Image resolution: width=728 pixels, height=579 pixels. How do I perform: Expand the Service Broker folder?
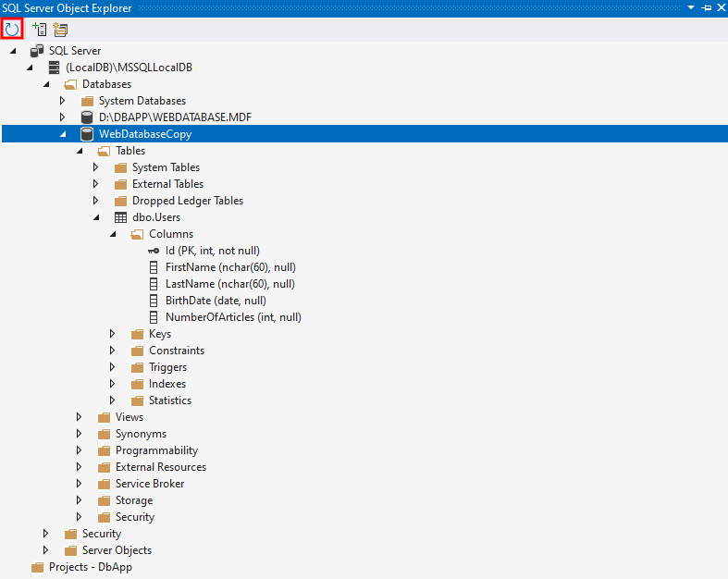coord(79,484)
